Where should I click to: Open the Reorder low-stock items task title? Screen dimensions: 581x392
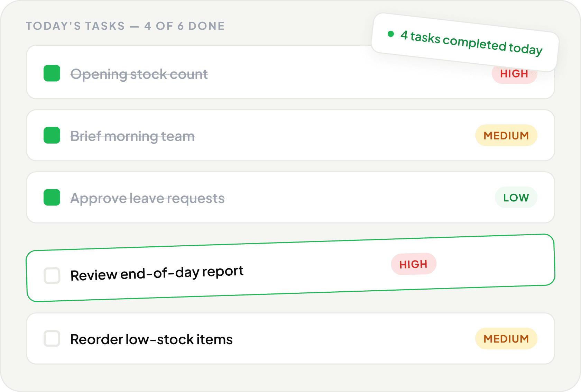click(151, 339)
